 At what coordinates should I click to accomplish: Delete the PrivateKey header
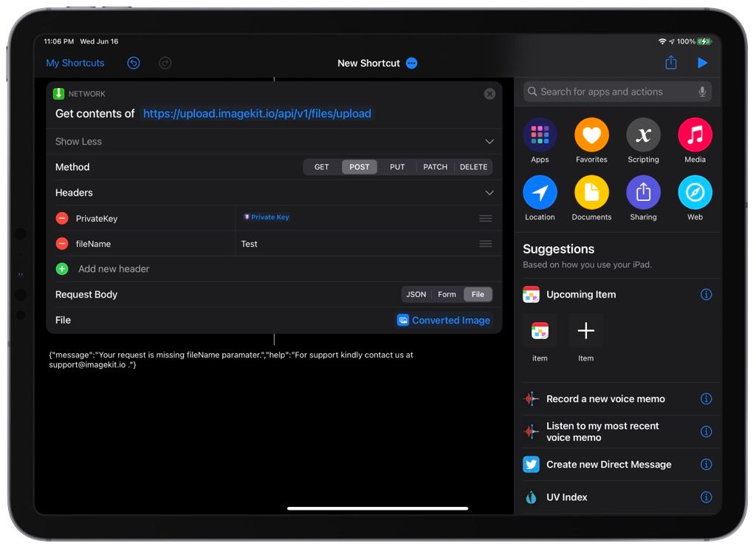pyautogui.click(x=62, y=219)
